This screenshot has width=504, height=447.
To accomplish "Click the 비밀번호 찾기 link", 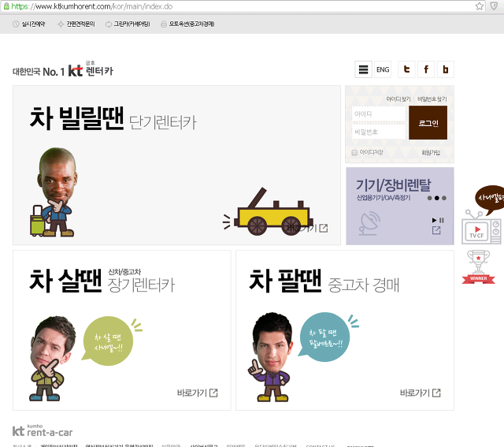I will tap(432, 99).
